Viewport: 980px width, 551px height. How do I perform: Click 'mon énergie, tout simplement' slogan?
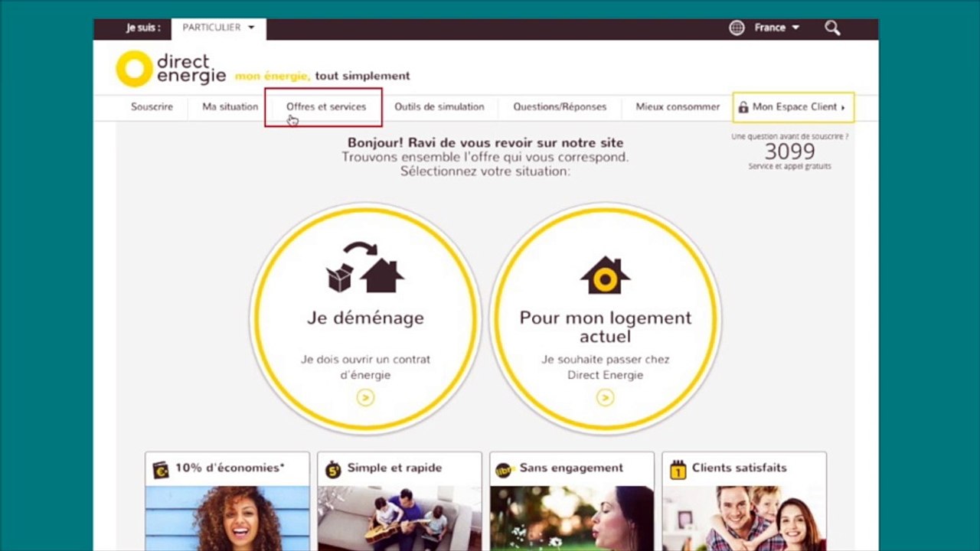[322, 76]
